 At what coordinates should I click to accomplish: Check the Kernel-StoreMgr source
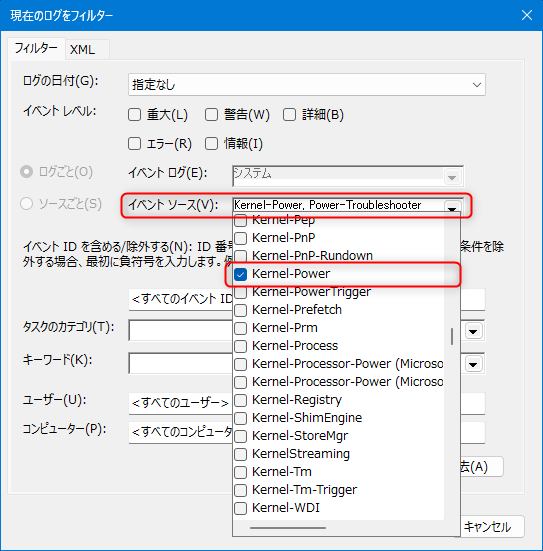240,436
